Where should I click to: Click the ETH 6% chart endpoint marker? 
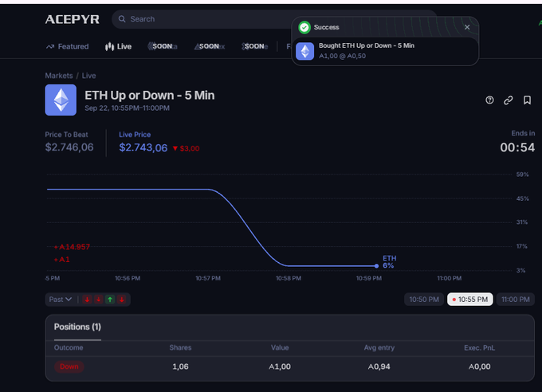pyautogui.click(x=376, y=266)
